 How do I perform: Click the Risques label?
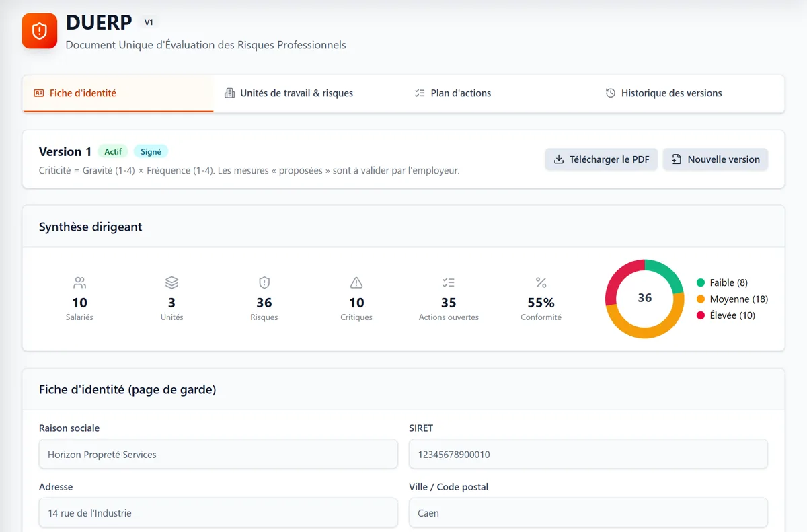[264, 317]
